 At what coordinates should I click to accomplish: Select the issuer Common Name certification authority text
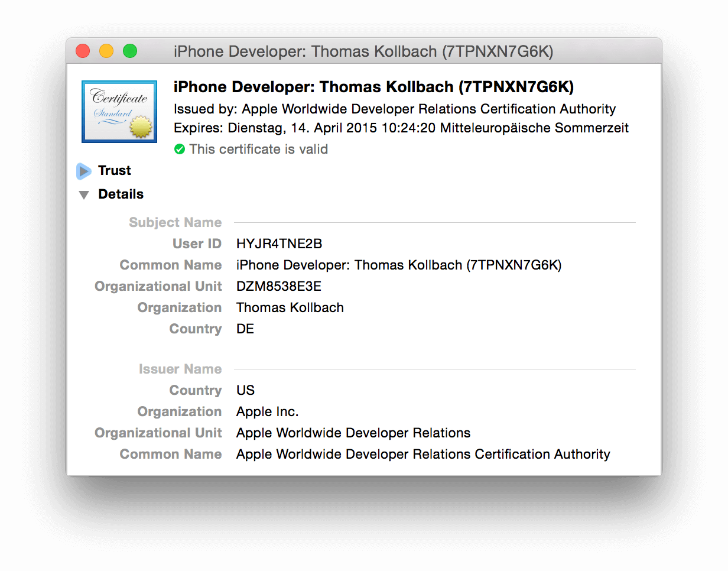422,454
